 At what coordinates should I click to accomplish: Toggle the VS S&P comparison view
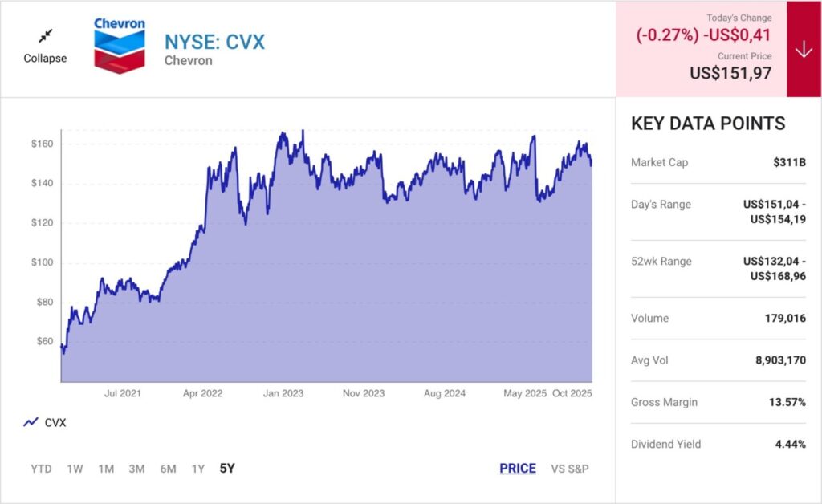[x=570, y=469]
